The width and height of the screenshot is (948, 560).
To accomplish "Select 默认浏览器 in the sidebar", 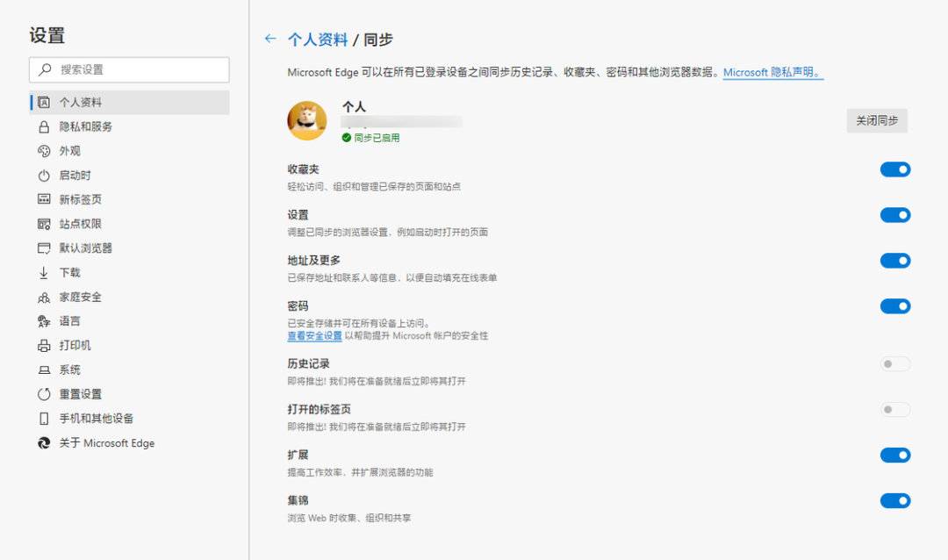I will click(x=129, y=248).
